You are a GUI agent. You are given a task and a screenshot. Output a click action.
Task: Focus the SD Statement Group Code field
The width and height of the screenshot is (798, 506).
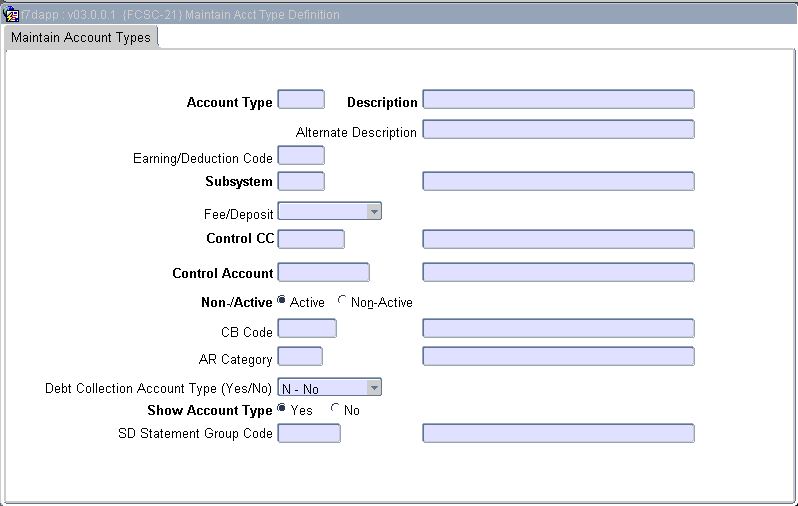pos(308,433)
